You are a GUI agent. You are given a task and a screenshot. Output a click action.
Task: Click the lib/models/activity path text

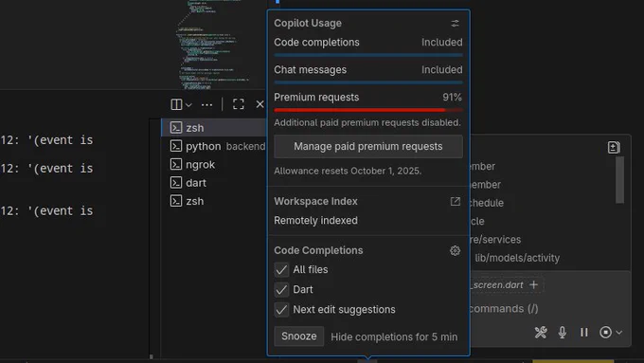pyautogui.click(x=517, y=258)
